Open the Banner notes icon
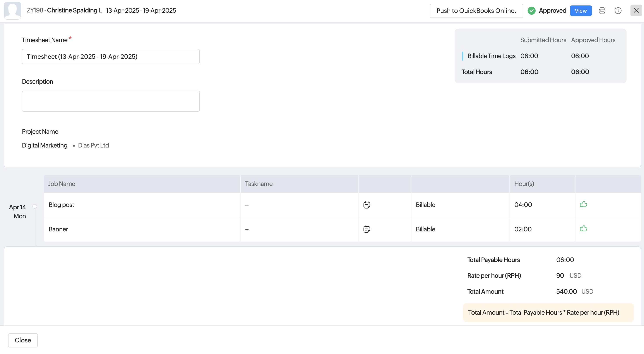 pos(367,229)
